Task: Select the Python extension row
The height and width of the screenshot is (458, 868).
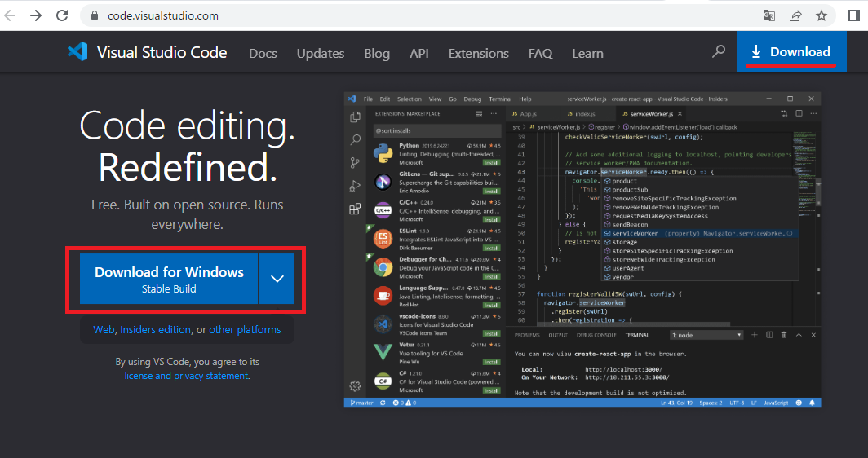Action: point(436,154)
